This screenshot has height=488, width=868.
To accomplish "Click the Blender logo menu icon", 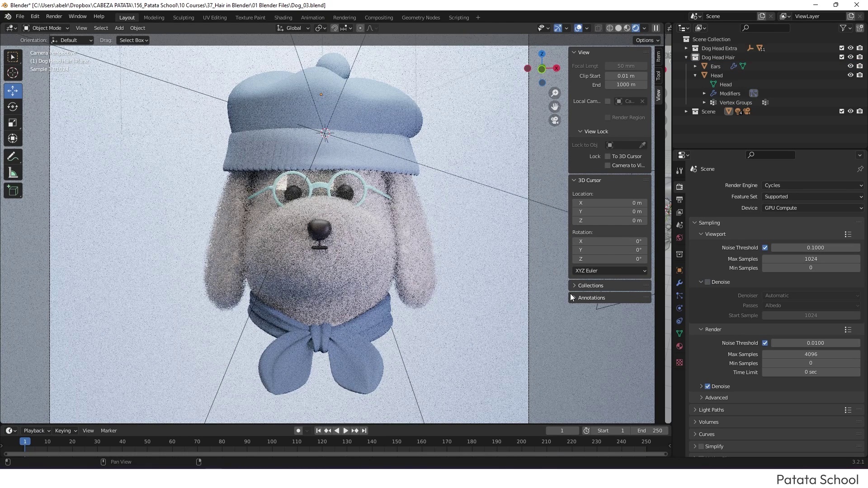I will point(8,16).
